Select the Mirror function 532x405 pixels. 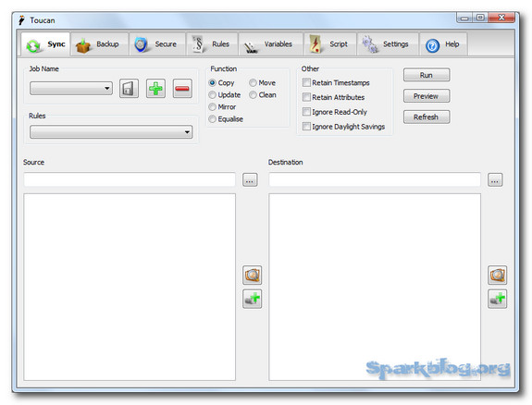coord(213,107)
